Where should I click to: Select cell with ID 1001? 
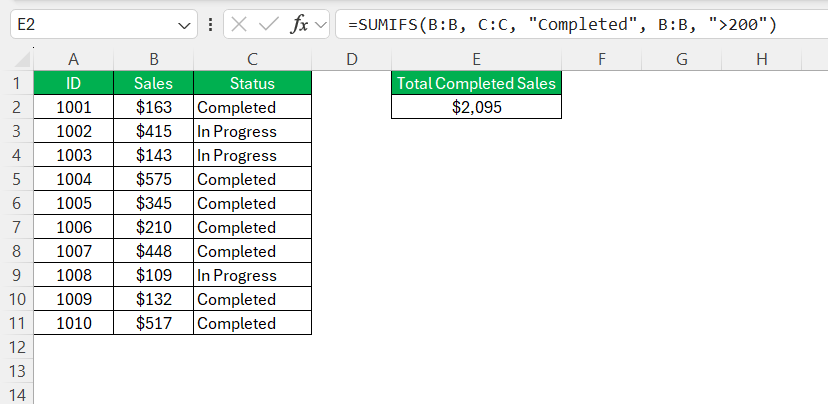click(73, 107)
